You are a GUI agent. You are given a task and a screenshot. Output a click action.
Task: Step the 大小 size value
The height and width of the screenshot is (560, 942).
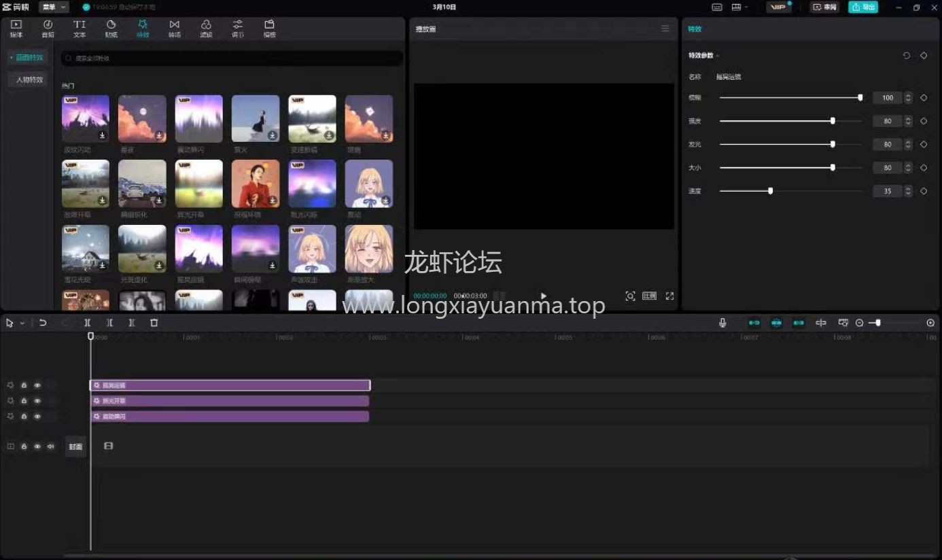coord(908,168)
